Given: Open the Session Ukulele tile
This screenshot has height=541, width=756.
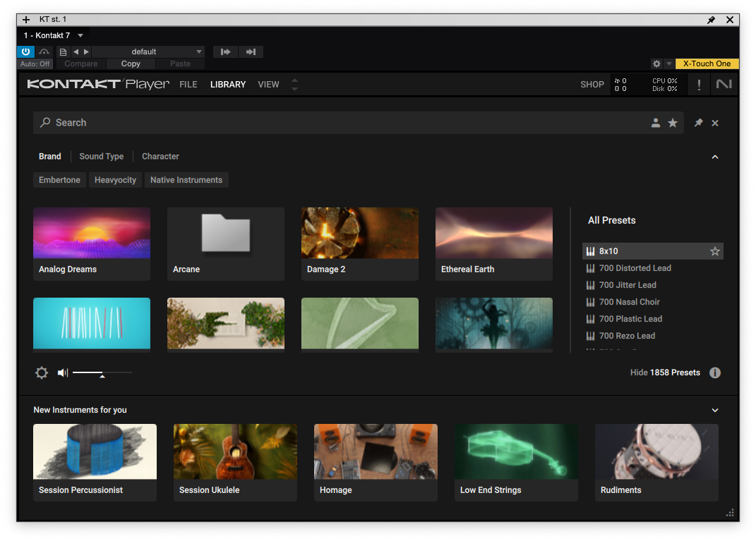Looking at the screenshot, I should (x=235, y=463).
